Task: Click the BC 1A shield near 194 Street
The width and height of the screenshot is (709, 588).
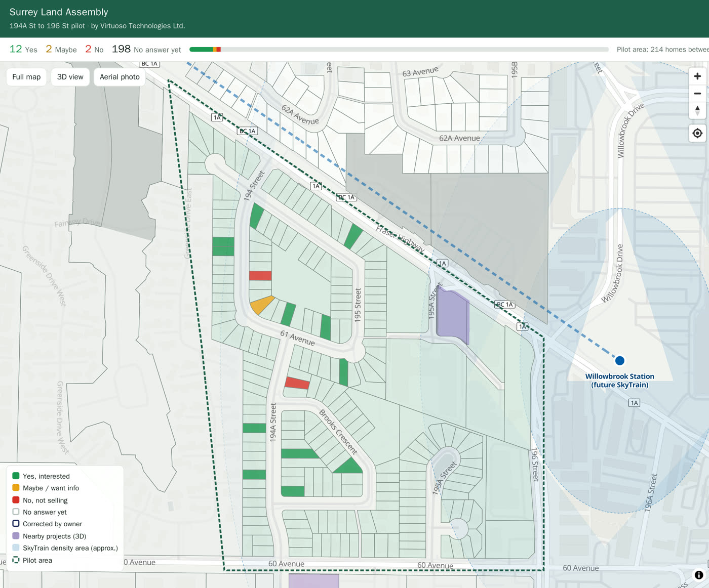Action: tap(248, 131)
